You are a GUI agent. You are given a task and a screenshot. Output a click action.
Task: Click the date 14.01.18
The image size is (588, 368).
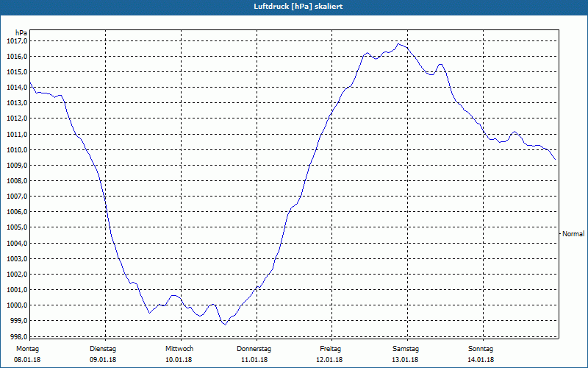pos(481,360)
